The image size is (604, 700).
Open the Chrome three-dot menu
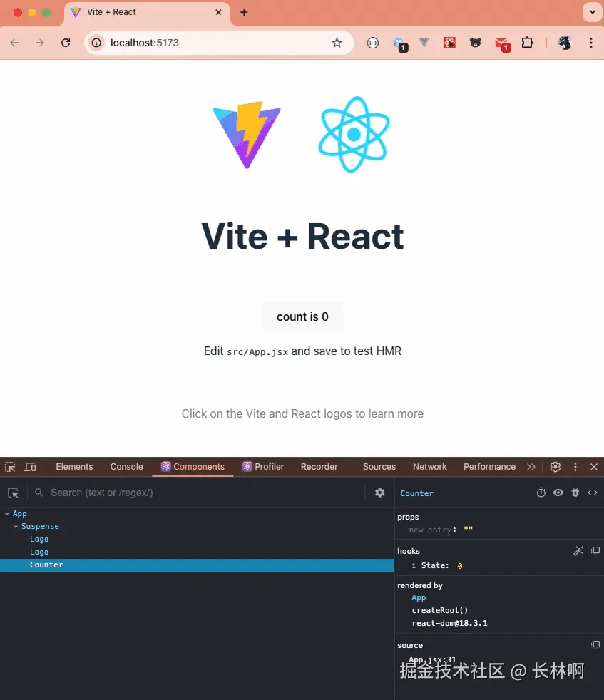[591, 43]
